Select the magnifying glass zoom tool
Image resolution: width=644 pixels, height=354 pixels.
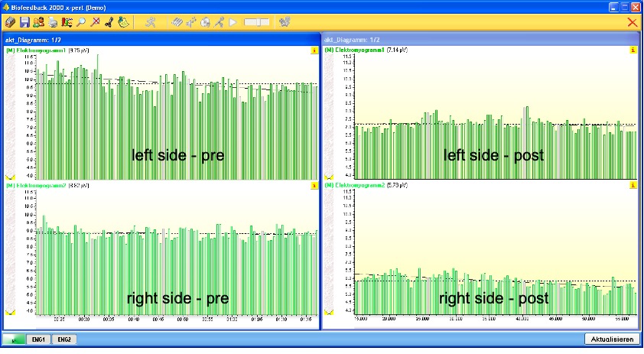click(81, 22)
